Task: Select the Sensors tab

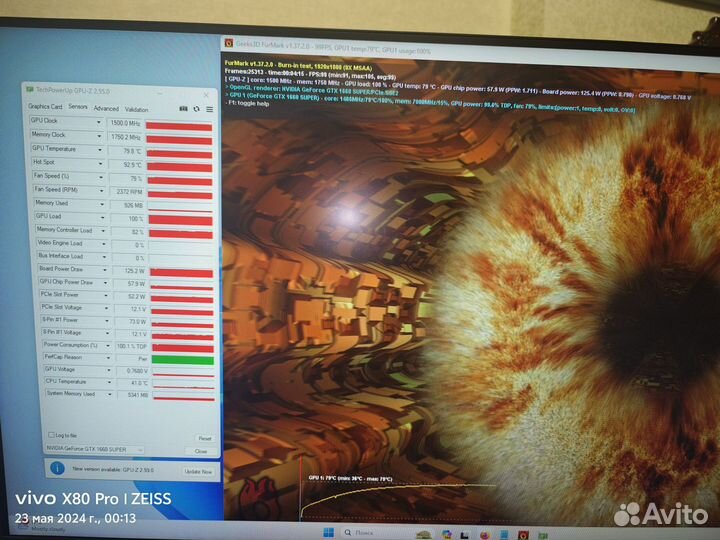Action: coord(78,107)
